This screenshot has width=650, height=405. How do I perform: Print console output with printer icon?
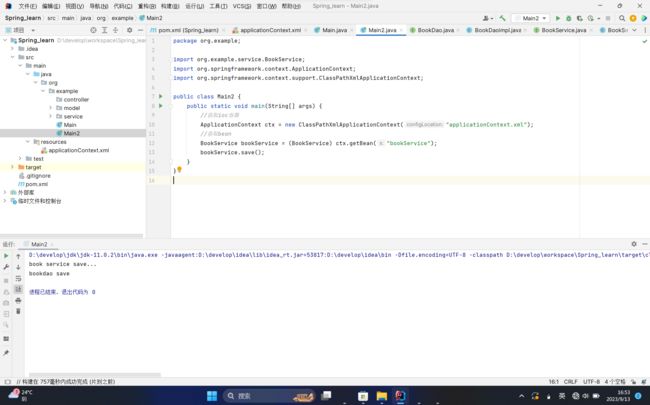(x=18, y=300)
